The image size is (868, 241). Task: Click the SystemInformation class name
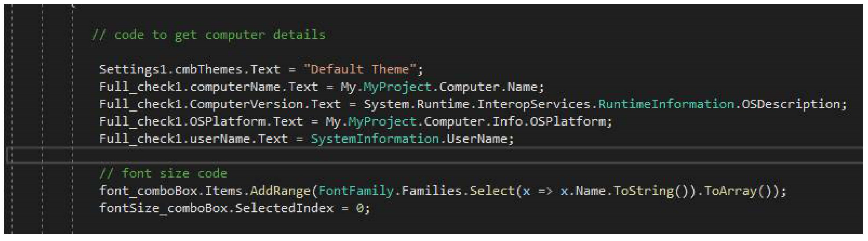(x=374, y=139)
